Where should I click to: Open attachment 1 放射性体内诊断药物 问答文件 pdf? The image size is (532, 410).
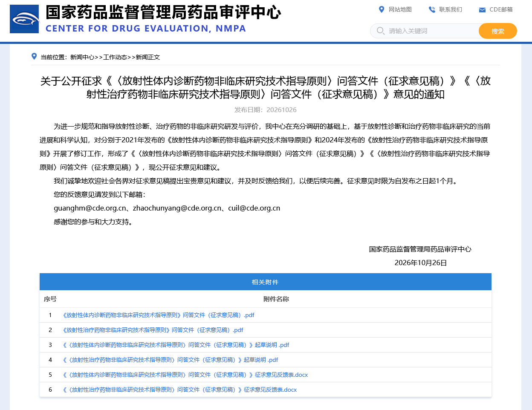click(159, 315)
